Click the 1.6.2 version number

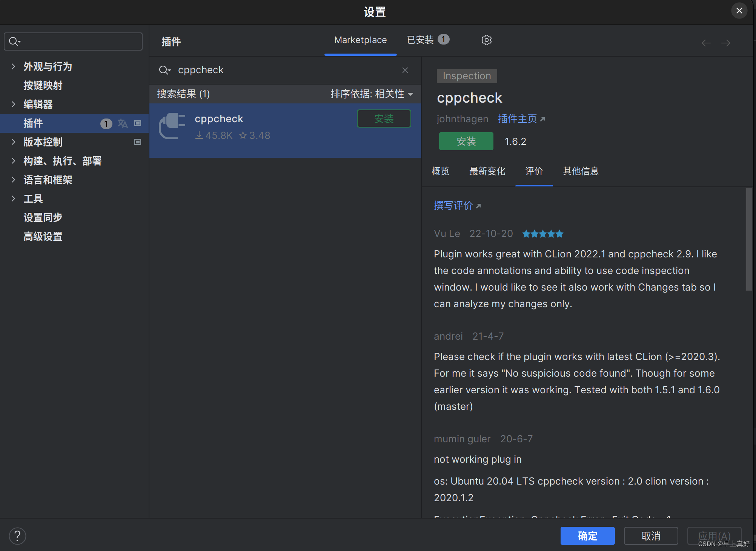pyautogui.click(x=515, y=142)
